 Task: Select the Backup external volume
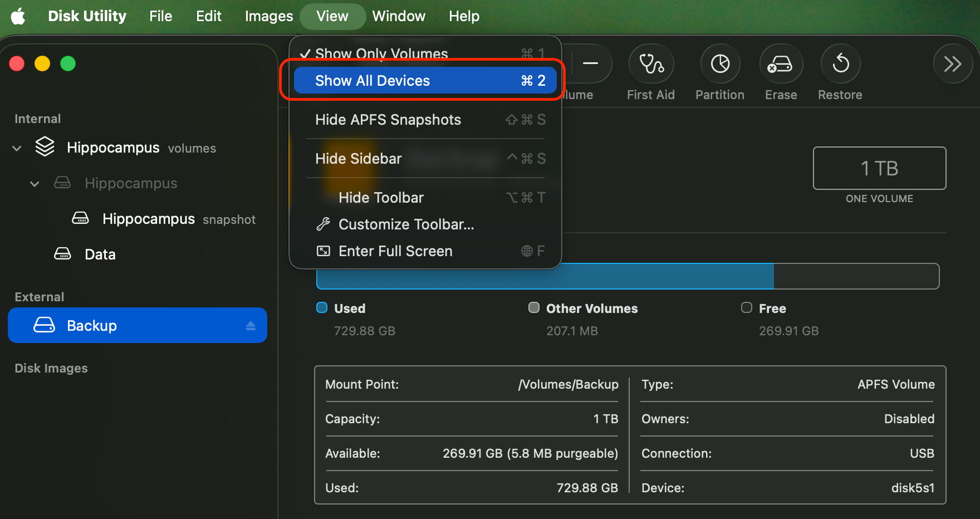(138, 325)
